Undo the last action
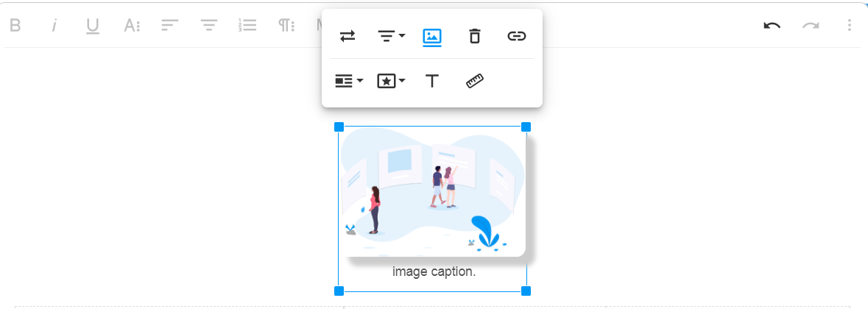This screenshot has height=309, width=868. (772, 26)
